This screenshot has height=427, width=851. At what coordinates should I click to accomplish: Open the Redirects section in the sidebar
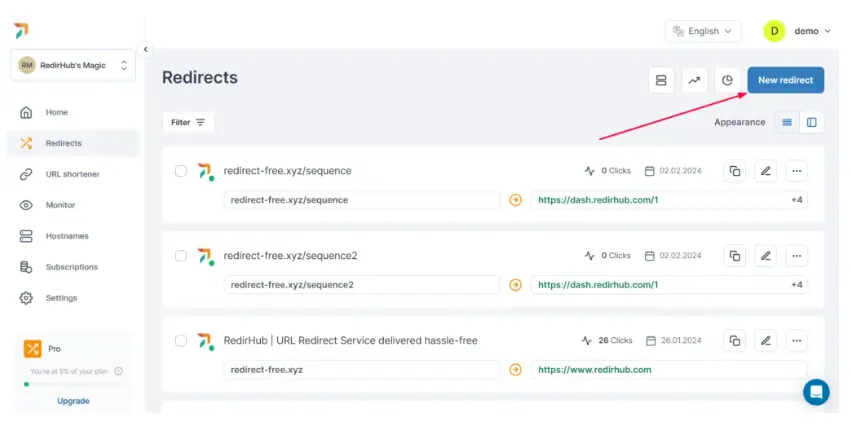click(x=73, y=143)
